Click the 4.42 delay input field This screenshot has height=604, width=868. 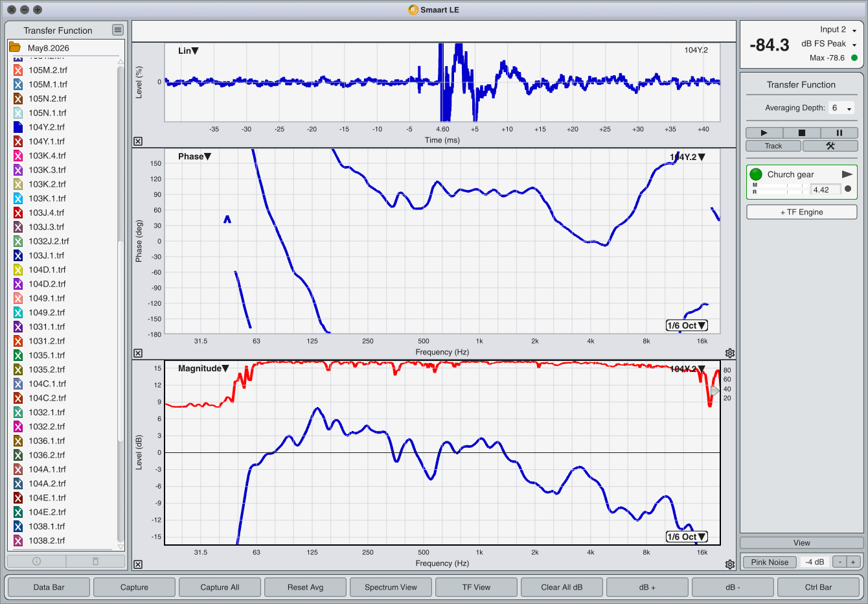pyautogui.click(x=826, y=189)
